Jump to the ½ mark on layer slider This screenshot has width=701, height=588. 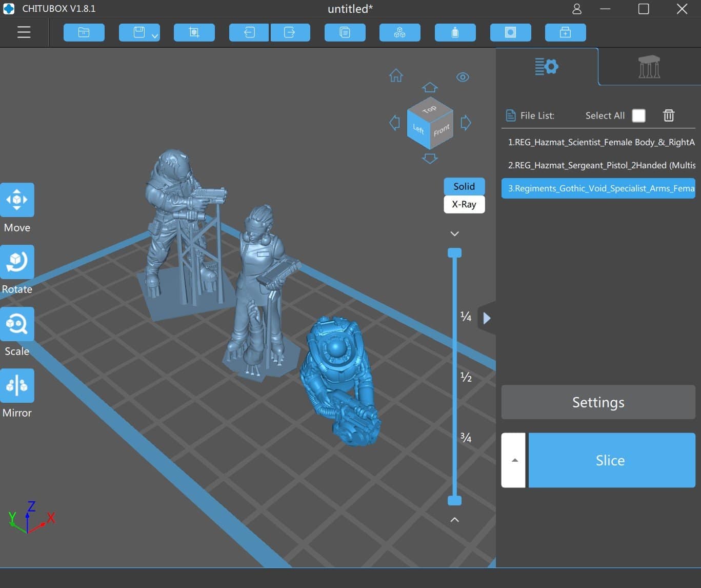coord(466,377)
